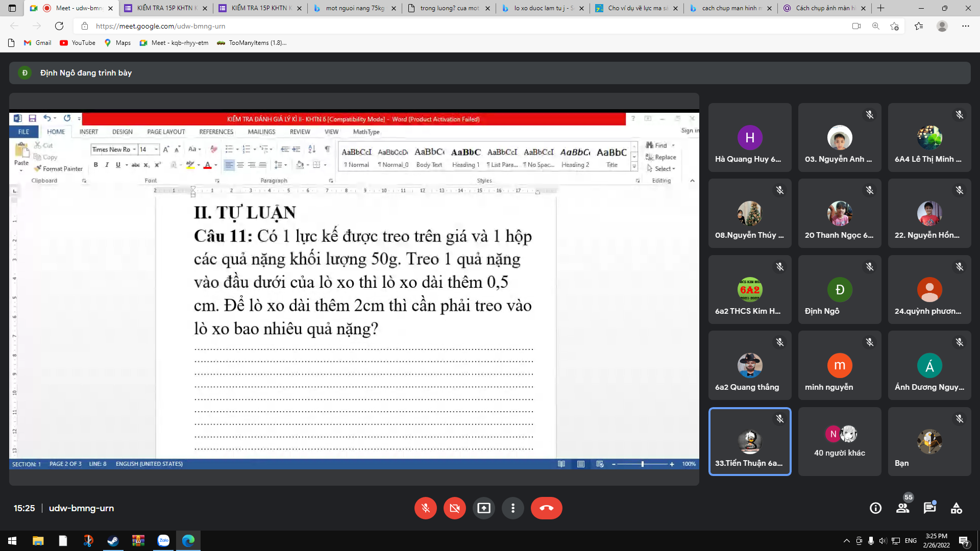Open Steam from taskbar

pos(113,541)
